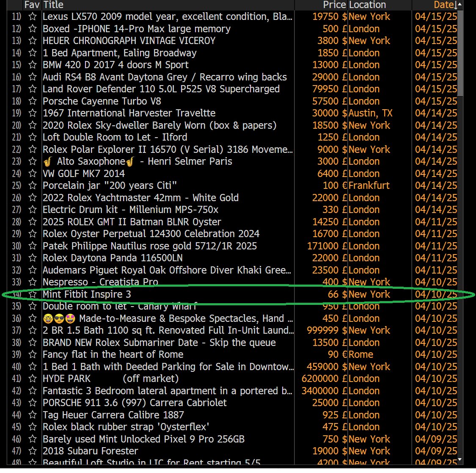Viewport: 476px width, 473px height.
Task: Open 2 BR 1.5 Bath 1100 sq ft listing
Action: [168, 331]
